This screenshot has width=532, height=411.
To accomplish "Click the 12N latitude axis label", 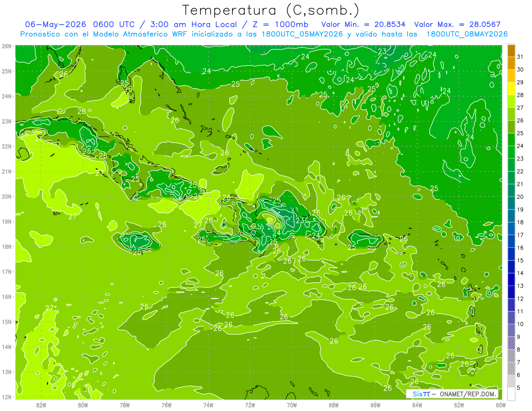I will (x=6, y=397).
